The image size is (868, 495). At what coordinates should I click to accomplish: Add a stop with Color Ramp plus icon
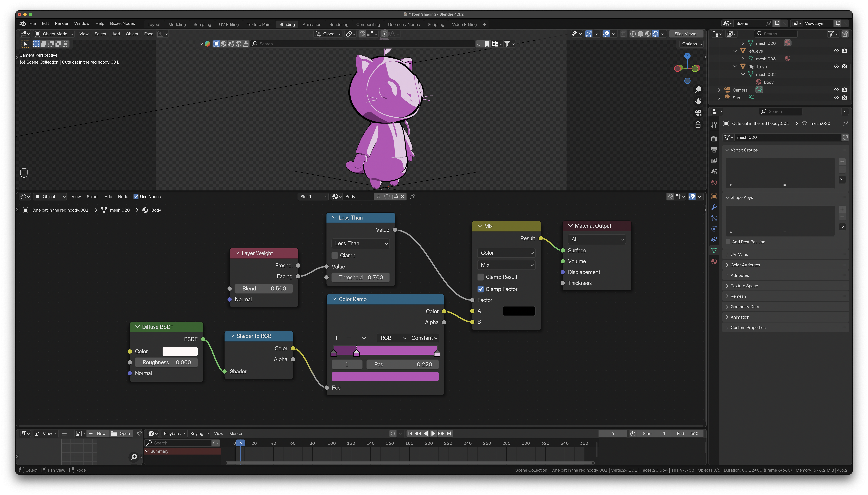click(x=336, y=338)
